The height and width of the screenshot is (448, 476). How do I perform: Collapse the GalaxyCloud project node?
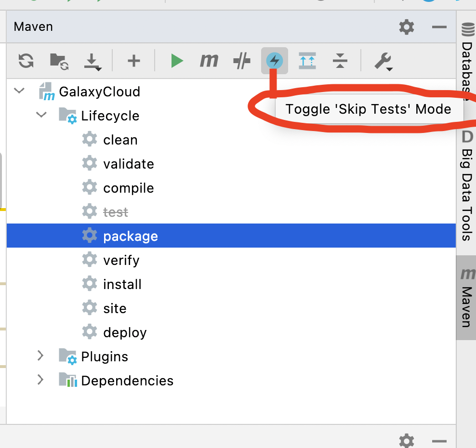click(x=19, y=91)
